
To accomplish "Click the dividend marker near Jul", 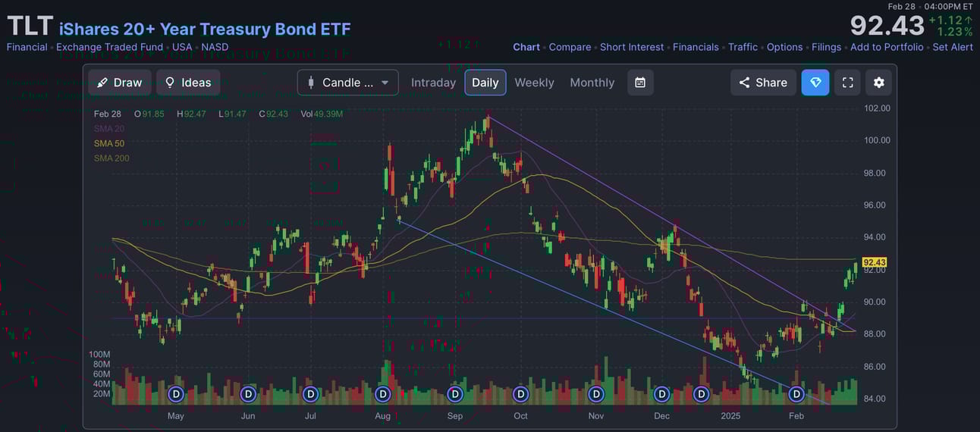I will point(310,394).
